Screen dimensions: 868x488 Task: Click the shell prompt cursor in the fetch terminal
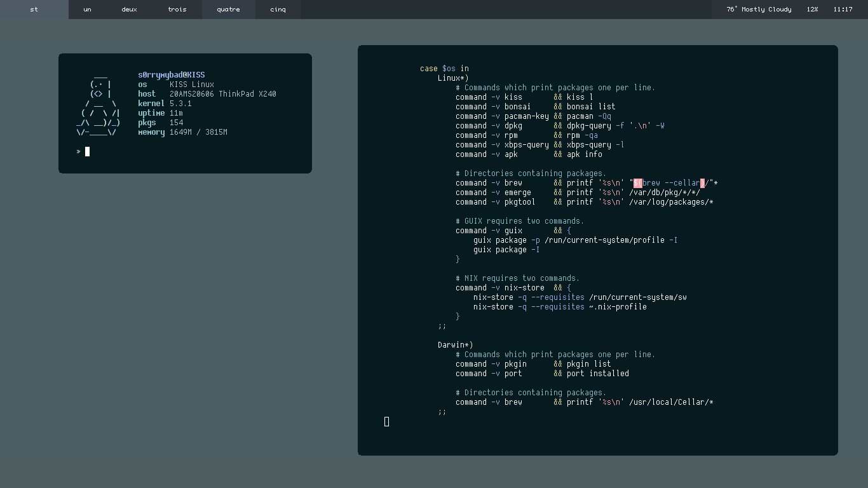click(87, 151)
